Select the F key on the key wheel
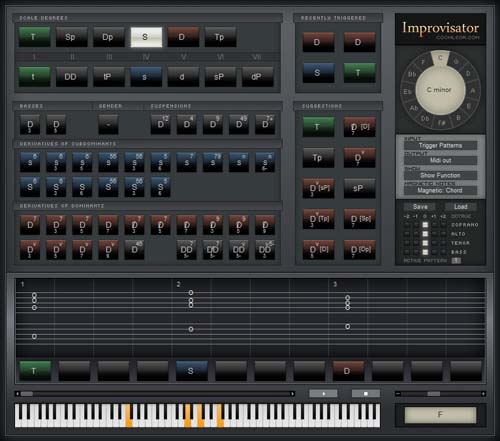Image resolution: width=500 pixels, height=441 pixels. point(423,62)
